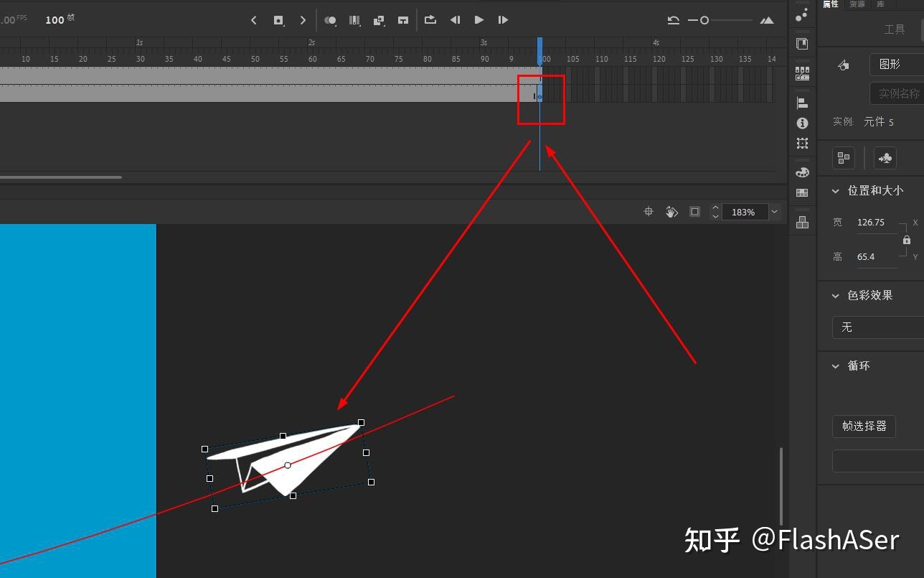Viewport: 924px width, 578px height.
Task: Go to the previous keyframe arrow
Action: 254,20
